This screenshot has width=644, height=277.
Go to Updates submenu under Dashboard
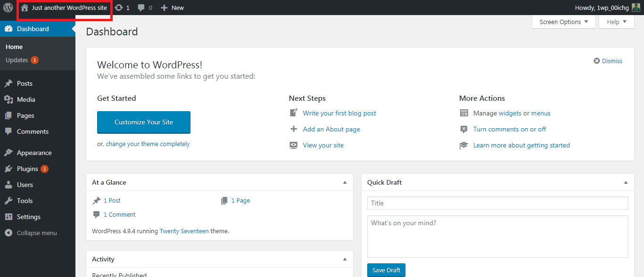tap(17, 60)
